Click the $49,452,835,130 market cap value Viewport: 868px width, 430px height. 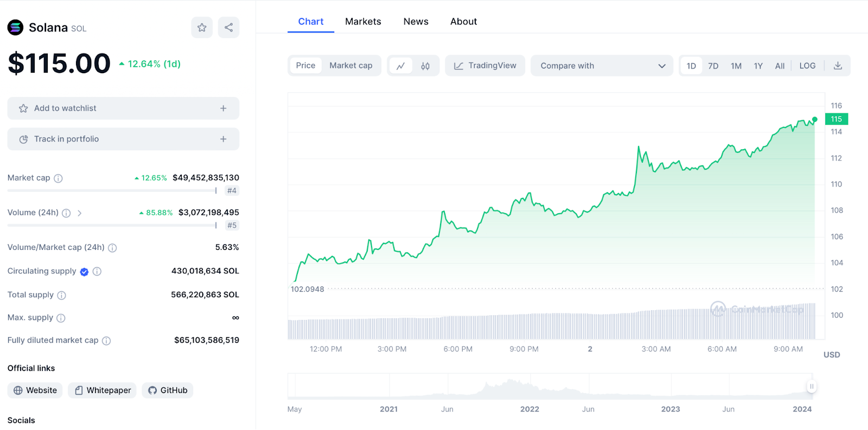(x=206, y=178)
